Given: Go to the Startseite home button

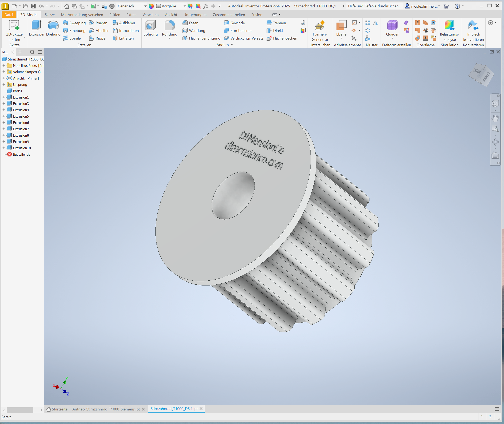Looking at the screenshot, I should click(57, 409).
